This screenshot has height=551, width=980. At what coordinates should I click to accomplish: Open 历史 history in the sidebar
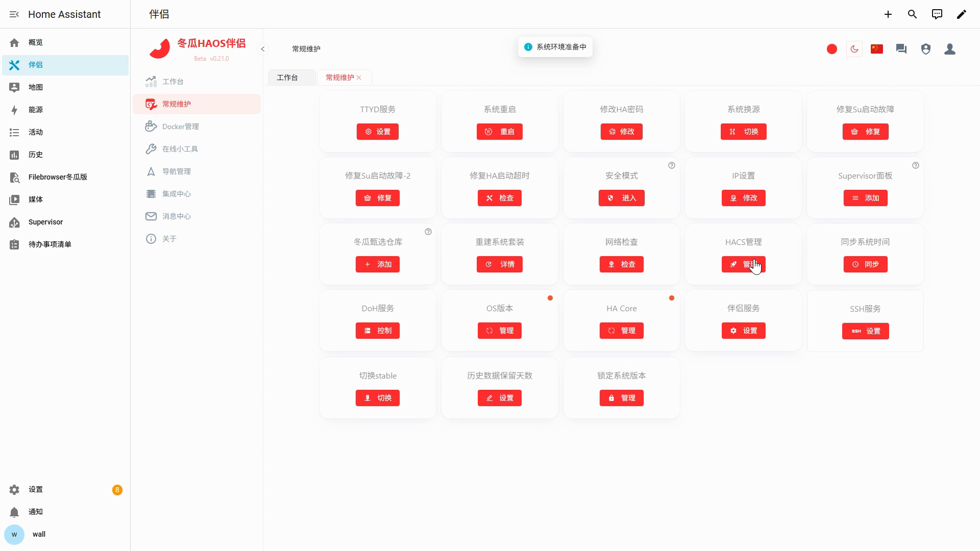[65, 155]
